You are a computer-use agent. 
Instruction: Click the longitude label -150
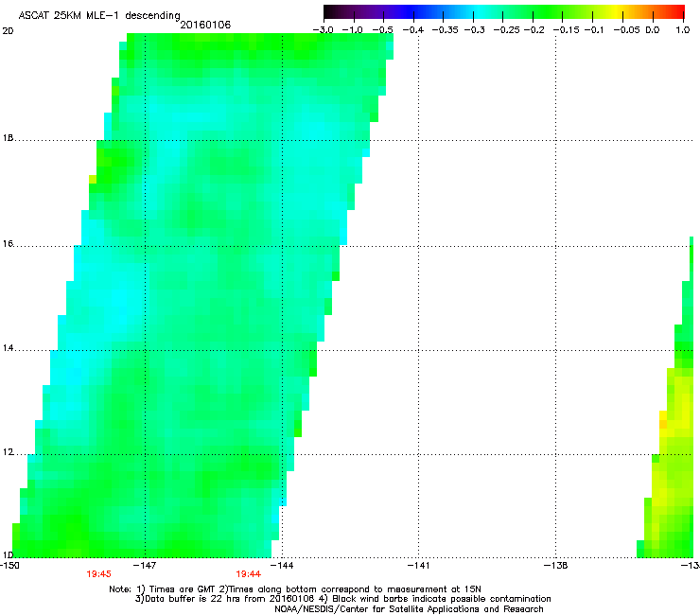(9, 566)
